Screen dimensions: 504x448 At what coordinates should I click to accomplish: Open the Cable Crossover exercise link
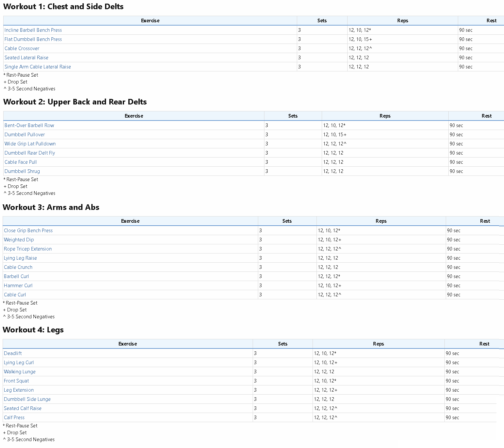pyautogui.click(x=22, y=48)
